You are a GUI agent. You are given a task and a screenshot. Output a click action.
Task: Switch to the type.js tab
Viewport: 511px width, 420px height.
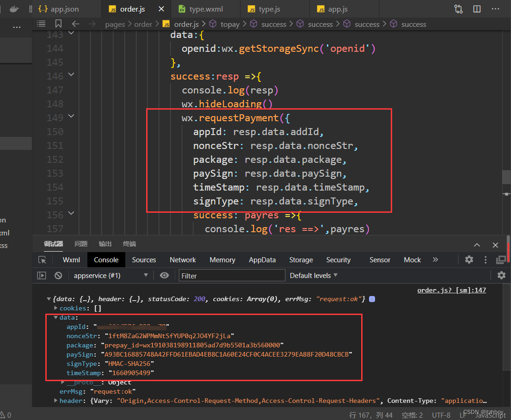click(x=264, y=9)
